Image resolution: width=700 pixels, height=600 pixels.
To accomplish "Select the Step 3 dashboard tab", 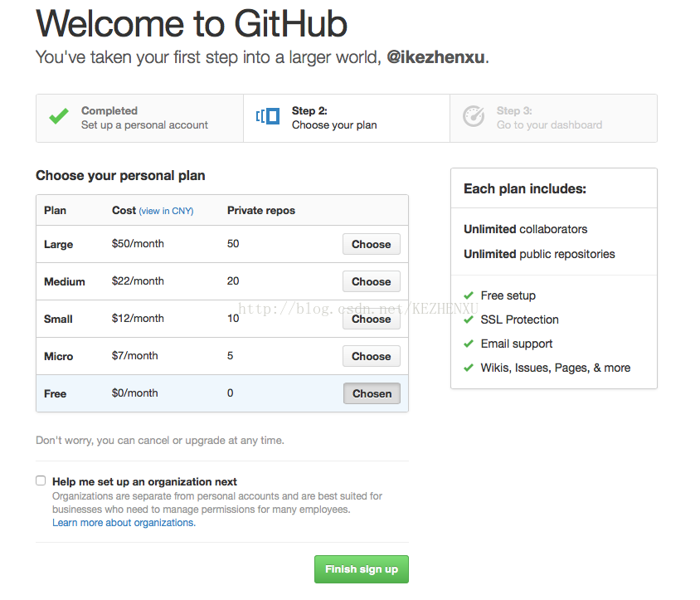I will coord(553,119).
